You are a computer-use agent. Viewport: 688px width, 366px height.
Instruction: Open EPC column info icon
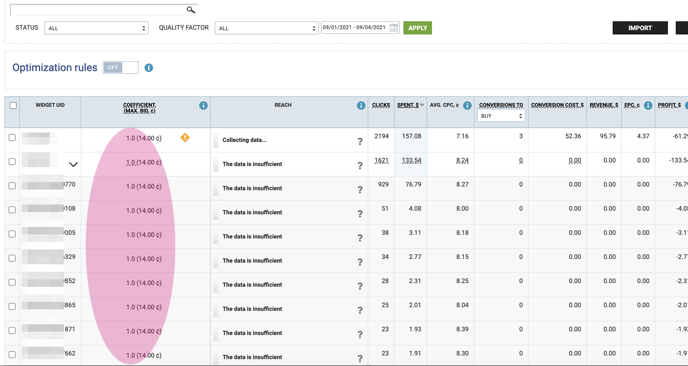pyautogui.click(x=648, y=105)
